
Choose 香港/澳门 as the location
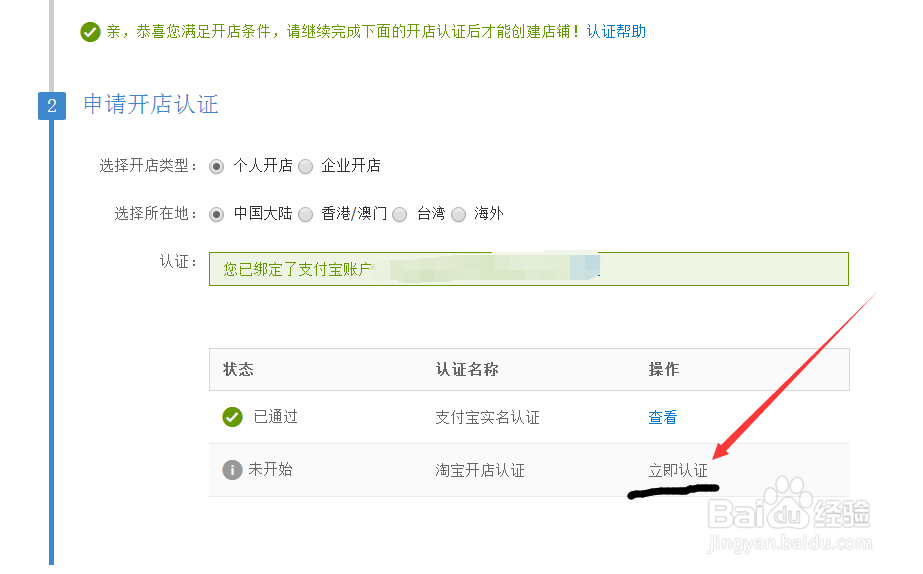[306, 214]
